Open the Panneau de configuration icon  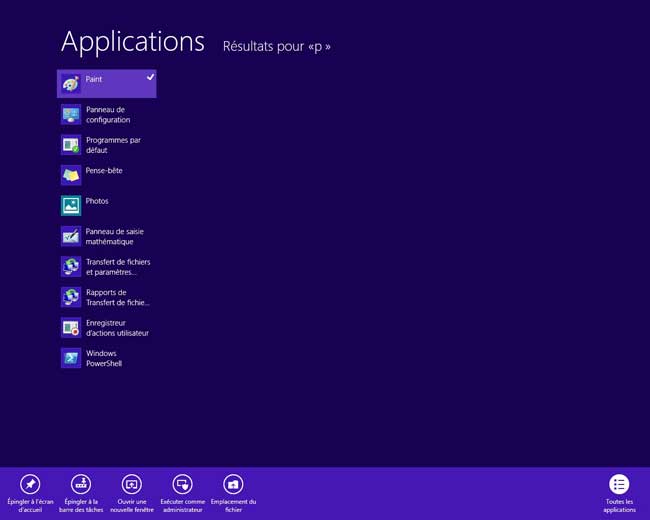(x=71, y=114)
